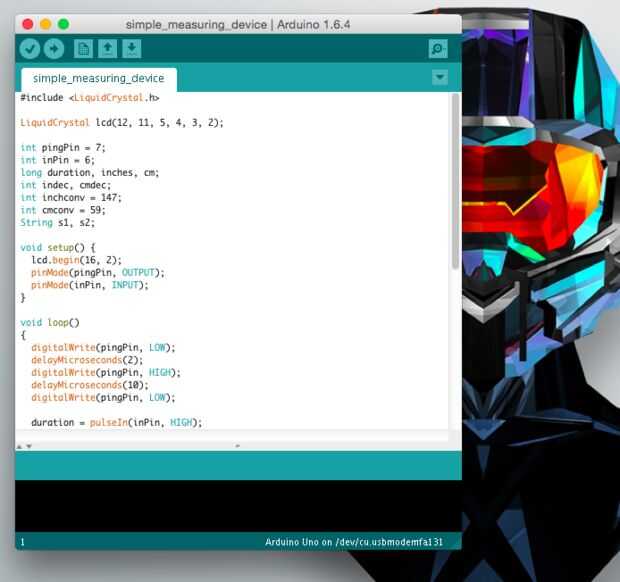
Task: Click the line 'duration = pulseIn(inPin, HIGH);'
Action: pos(117,423)
